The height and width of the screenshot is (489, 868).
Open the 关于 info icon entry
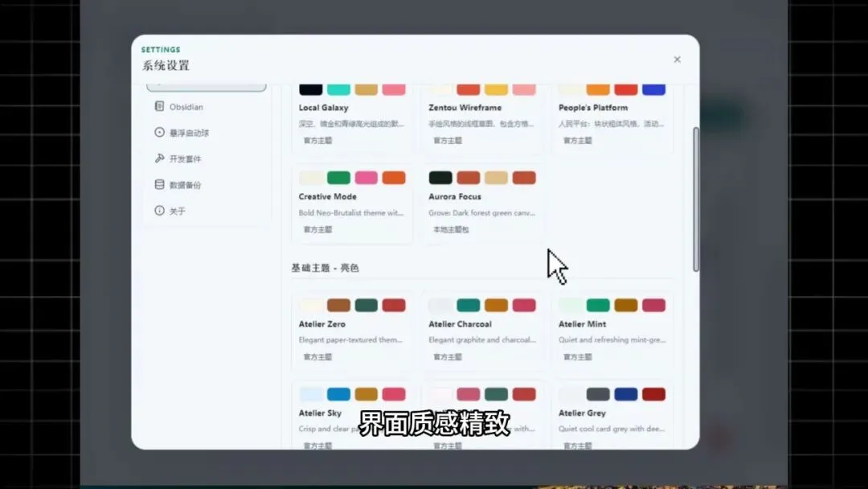click(x=159, y=211)
